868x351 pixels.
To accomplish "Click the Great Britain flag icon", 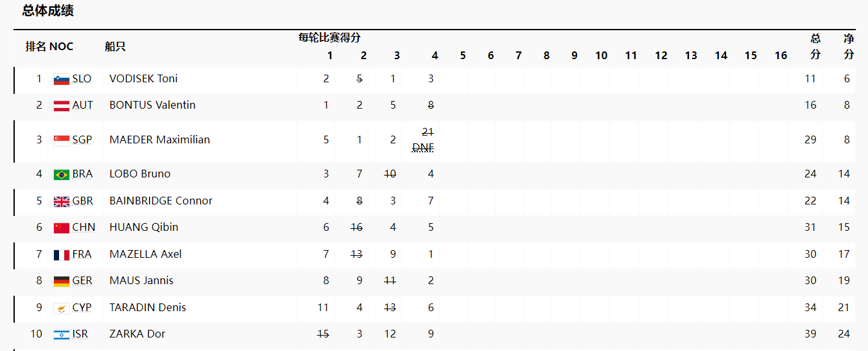I will [61, 202].
